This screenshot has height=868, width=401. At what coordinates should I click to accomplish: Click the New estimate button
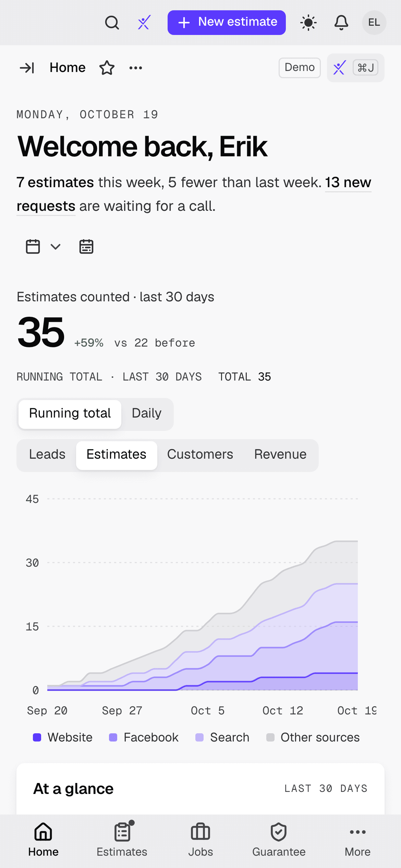tap(227, 23)
